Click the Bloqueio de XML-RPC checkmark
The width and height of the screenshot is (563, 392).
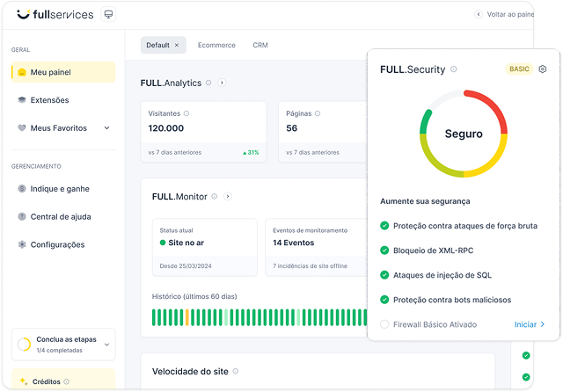click(384, 250)
